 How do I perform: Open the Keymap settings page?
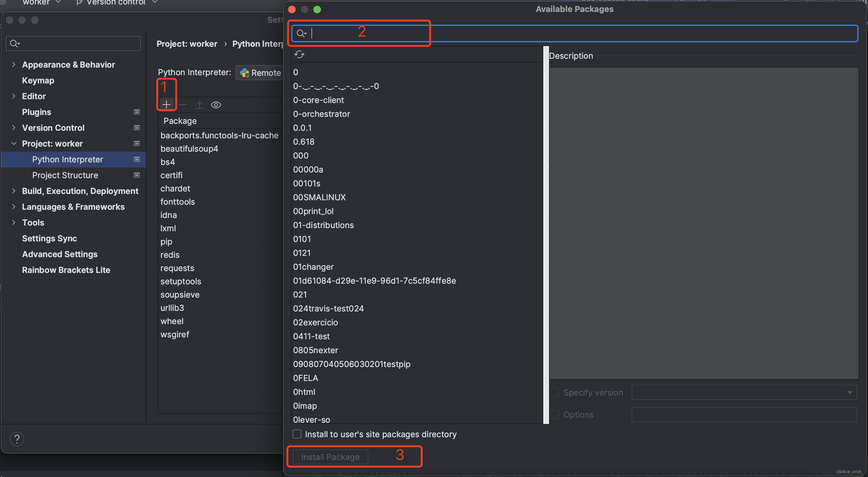38,80
